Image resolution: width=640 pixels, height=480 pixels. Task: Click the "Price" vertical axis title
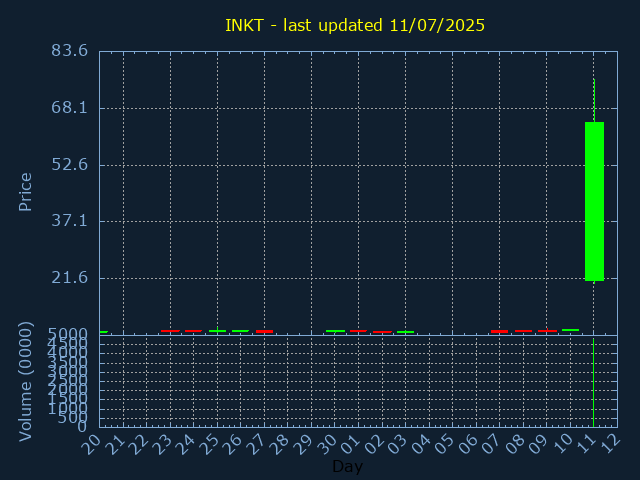(25, 192)
